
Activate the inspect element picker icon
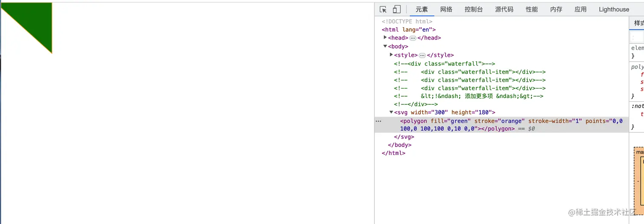[x=383, y=9]
